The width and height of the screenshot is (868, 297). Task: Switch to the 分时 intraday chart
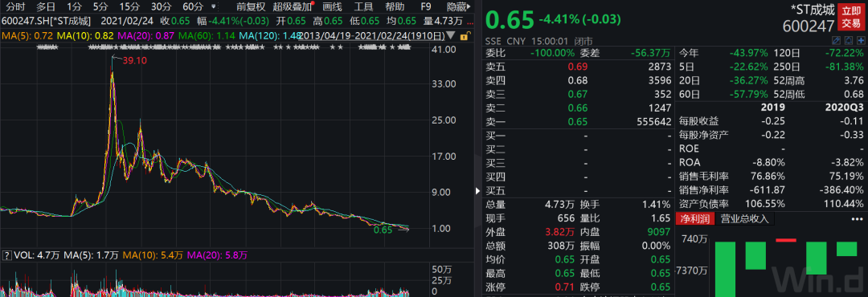point(16,7)
